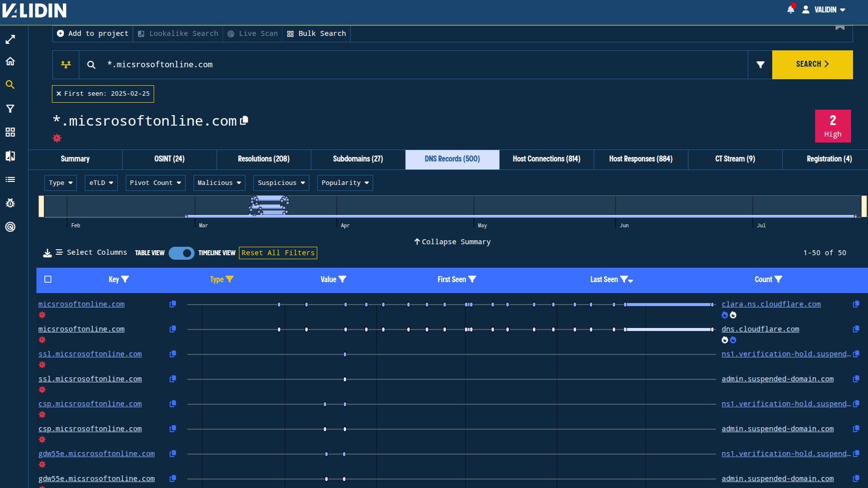
Task: Open the VALIDIN user menu
Action: pyautogui.click(x=824, y=9)
